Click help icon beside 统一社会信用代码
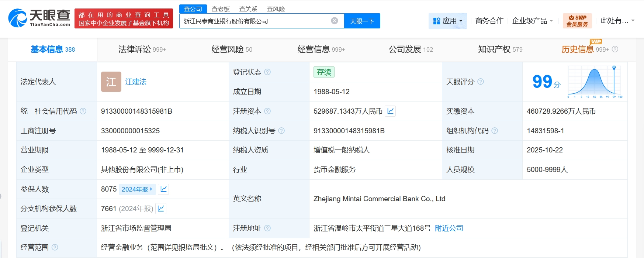The height and width of the screenshot is (258, 644). click(83, 111)
